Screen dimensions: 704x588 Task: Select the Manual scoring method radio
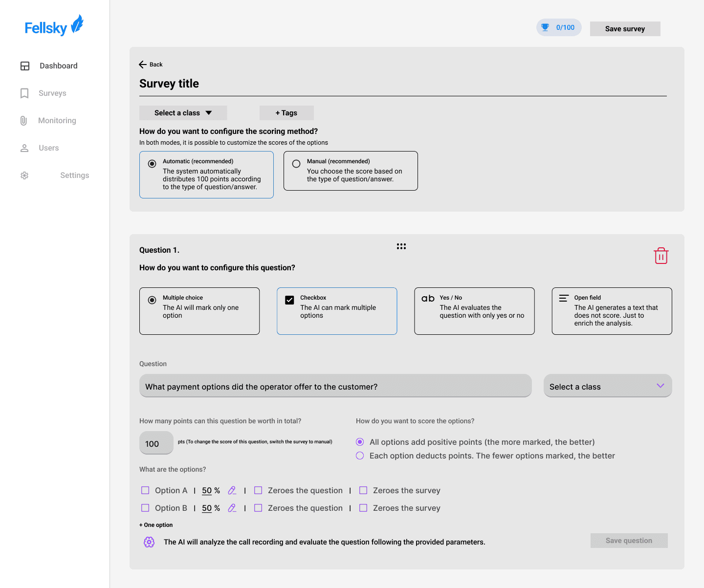tap(296, 164)
